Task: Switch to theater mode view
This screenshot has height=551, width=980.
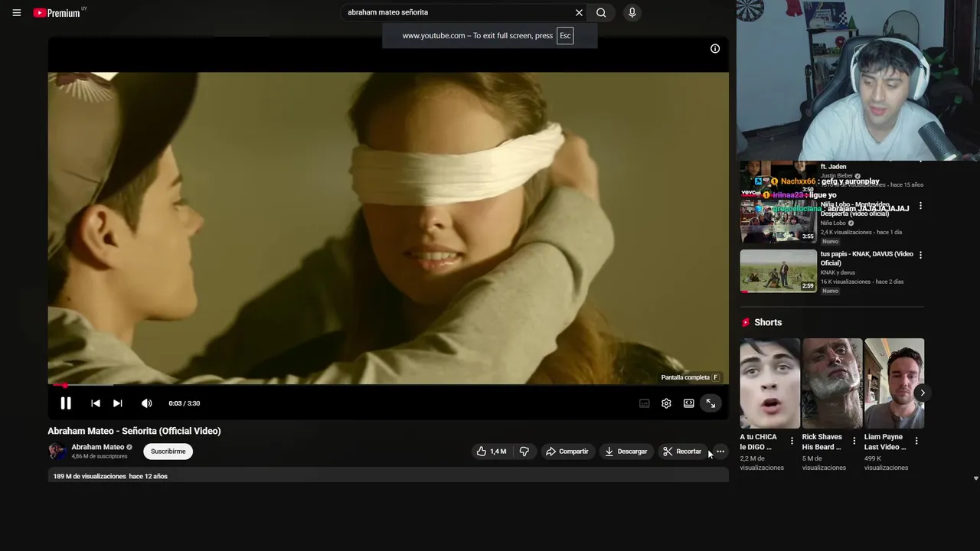Action: coord(688,403)
